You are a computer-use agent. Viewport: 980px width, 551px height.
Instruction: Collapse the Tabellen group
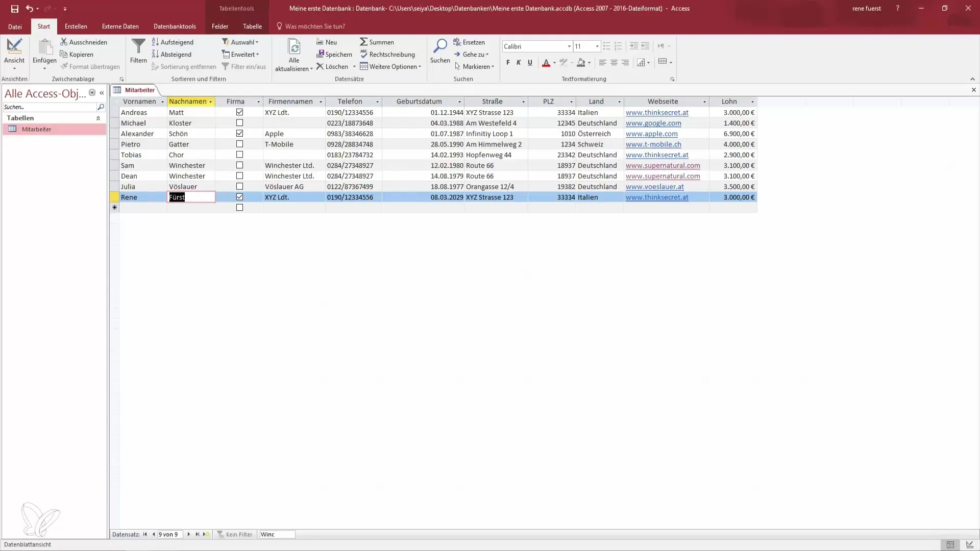98,118
